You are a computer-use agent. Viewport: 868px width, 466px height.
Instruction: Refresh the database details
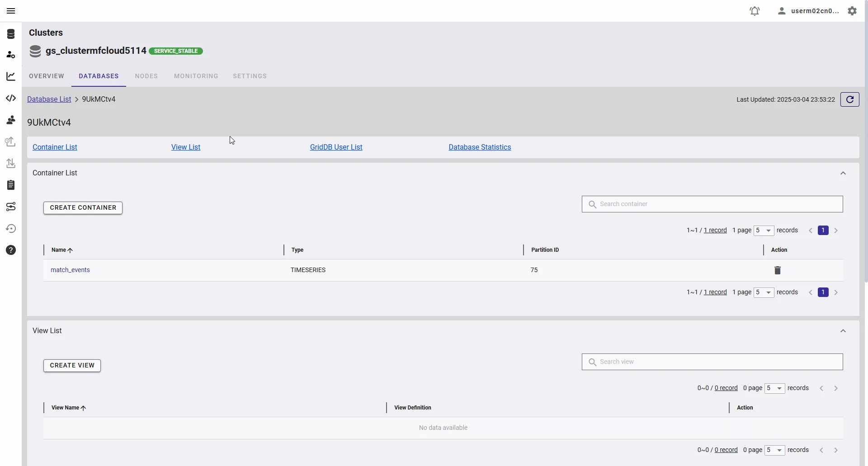[849, 99]
